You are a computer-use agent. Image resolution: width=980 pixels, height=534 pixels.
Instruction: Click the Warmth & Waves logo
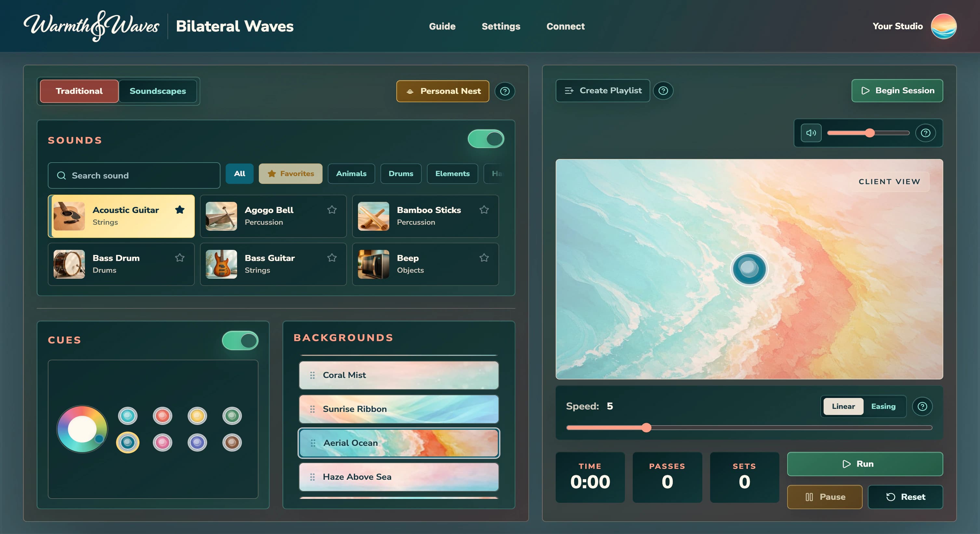91,26
